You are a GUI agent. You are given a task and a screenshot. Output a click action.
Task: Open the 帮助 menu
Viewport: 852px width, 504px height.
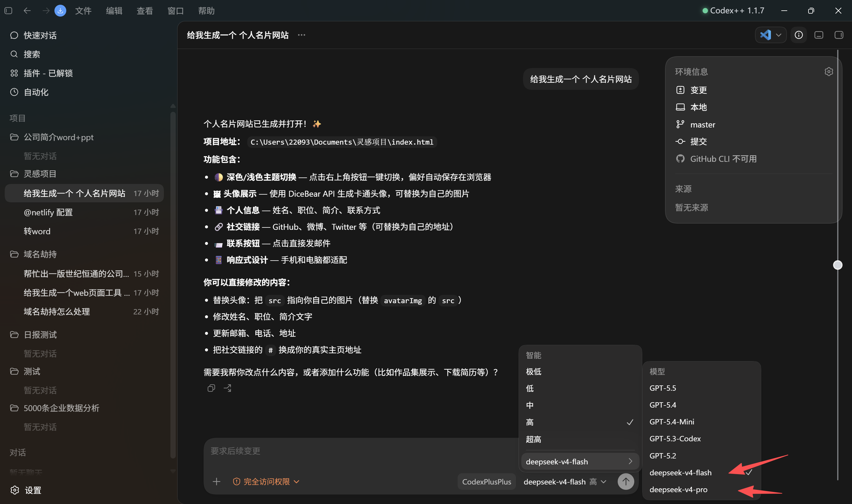click(206, 11)
